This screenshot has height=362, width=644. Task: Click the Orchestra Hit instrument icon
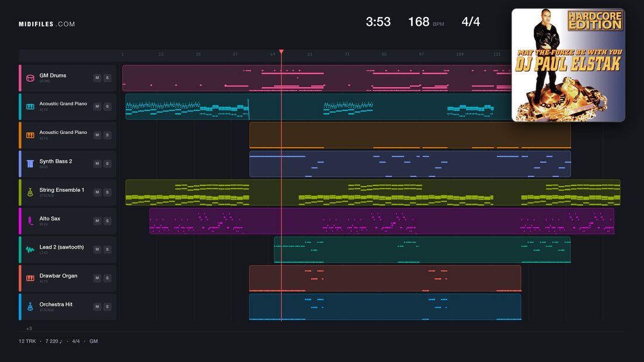click(x=30, y=307)
